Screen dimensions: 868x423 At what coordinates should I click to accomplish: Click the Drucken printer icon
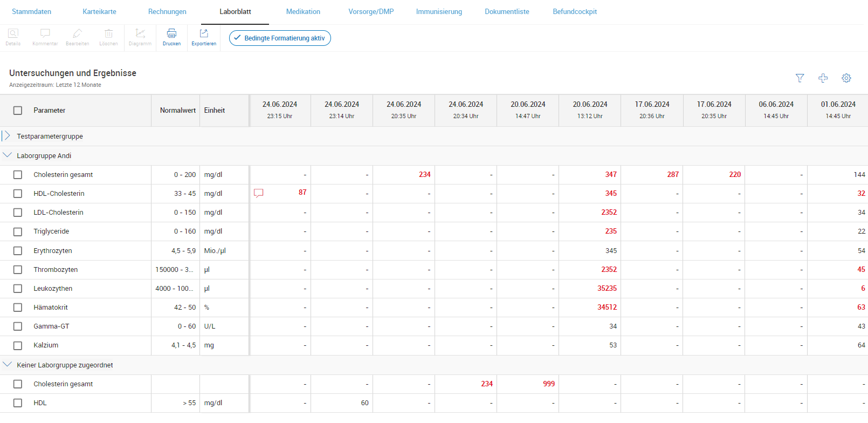(171, 34)
